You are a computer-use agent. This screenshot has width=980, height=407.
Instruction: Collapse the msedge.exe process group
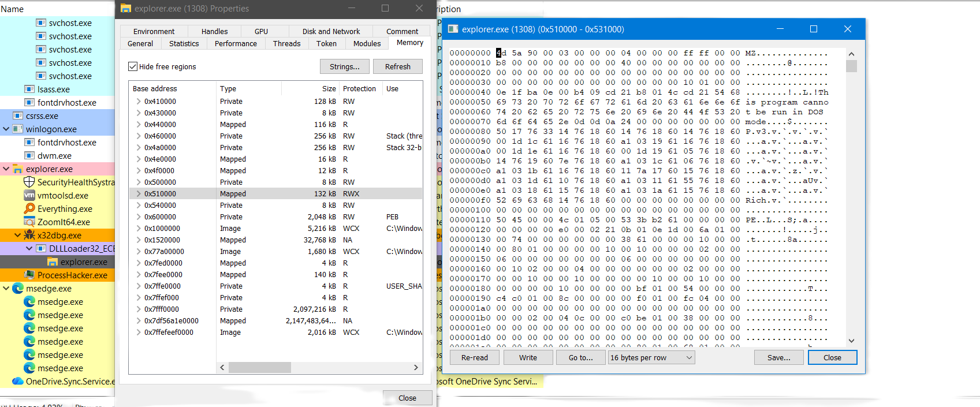6,289
